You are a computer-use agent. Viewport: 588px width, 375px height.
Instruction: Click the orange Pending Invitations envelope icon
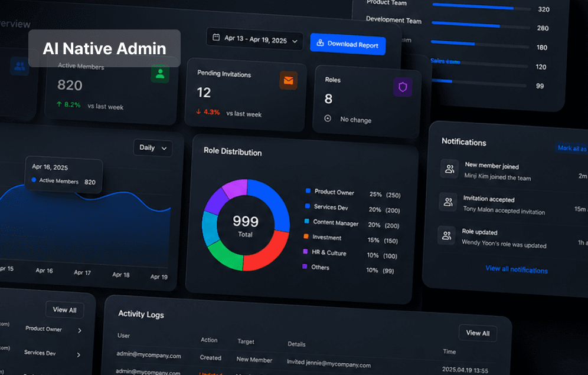pyautogui.click(x=288, y=80)
